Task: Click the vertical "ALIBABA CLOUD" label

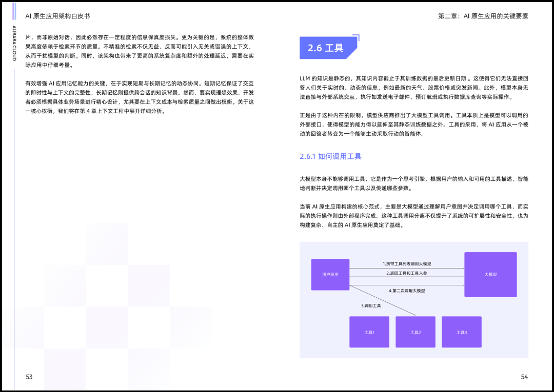Action: [x=14, y=43]
